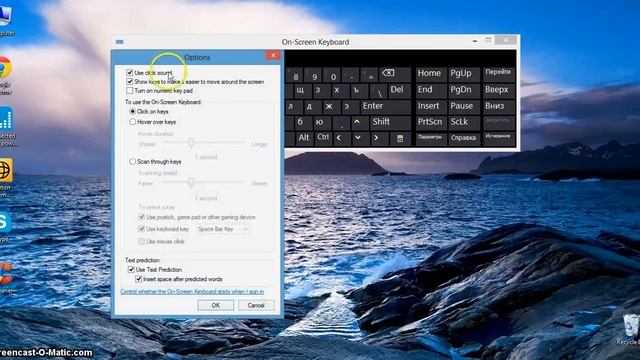Viewport: 640px width, 360px height.
Task: Tap the backslash key
Action: [378, 91]
